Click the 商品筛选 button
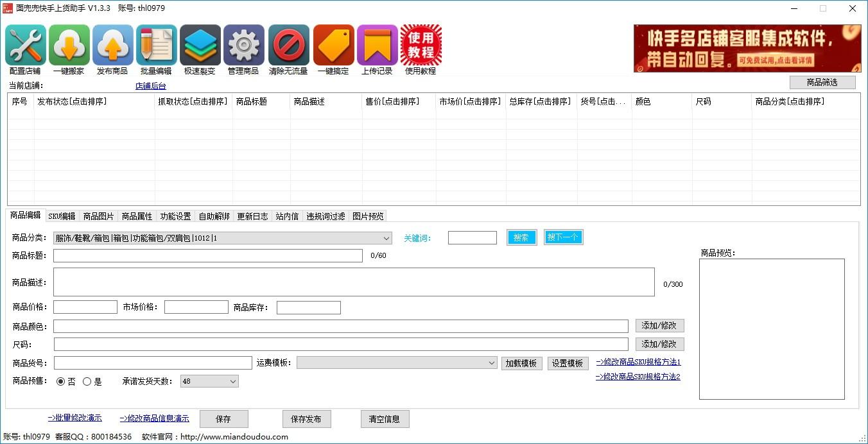 click(822, 82)
